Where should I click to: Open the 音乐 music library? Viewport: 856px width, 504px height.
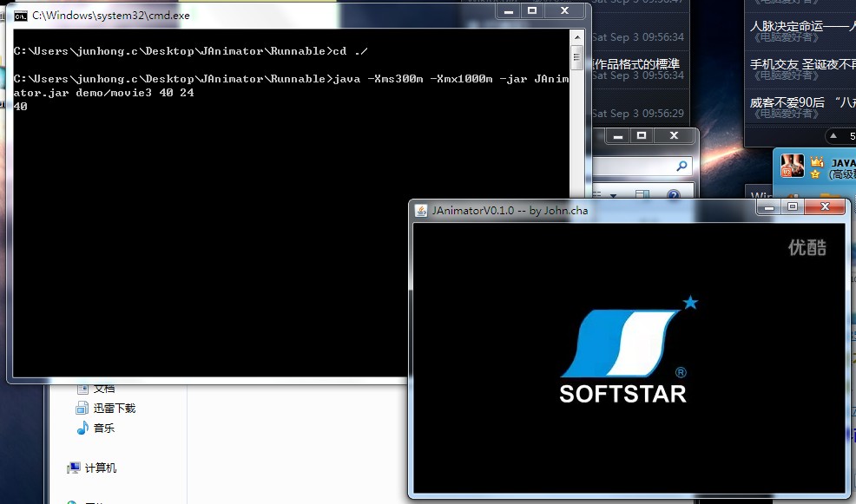click(x=103, y=428)
